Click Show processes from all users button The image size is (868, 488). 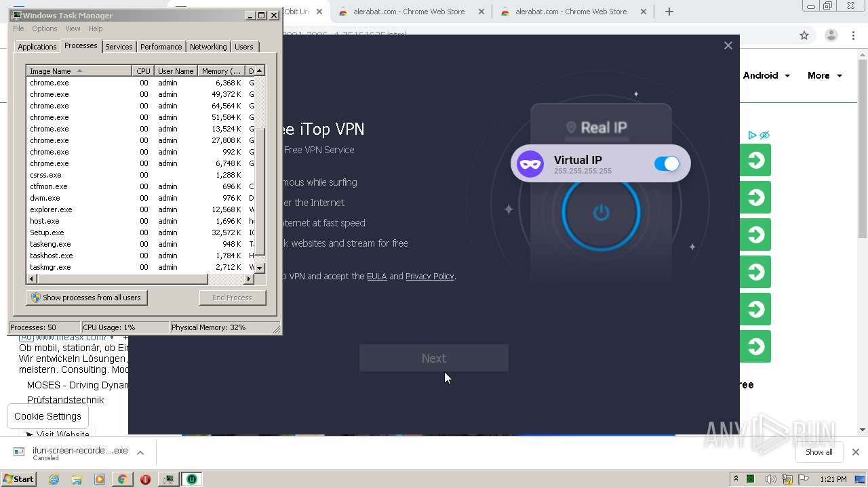click(87, 298)
